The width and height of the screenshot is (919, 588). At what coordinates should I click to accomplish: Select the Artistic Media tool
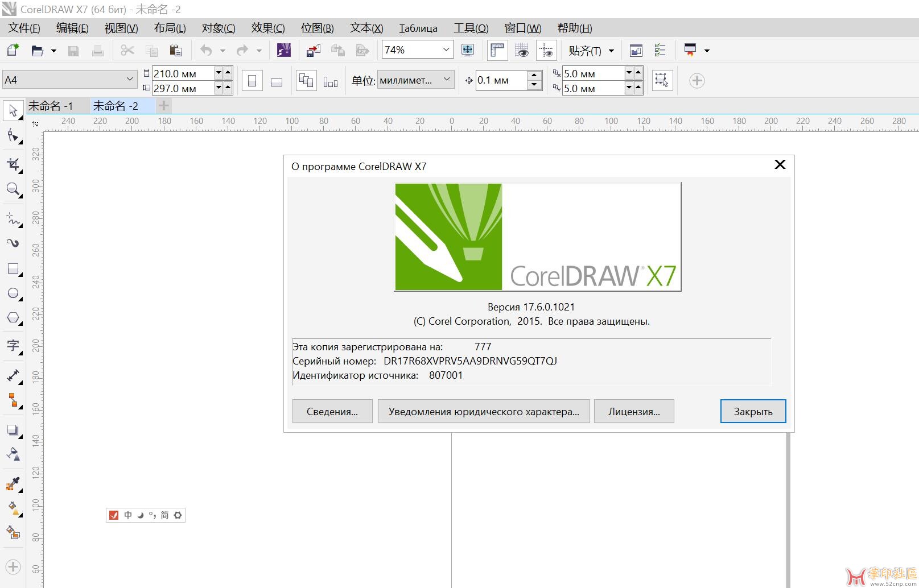(x=13, y=243)
